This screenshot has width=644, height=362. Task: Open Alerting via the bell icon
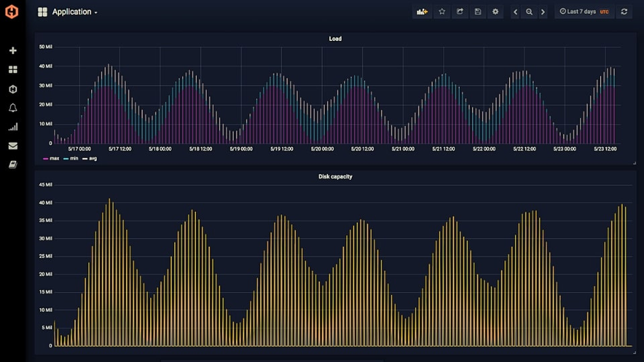12,108
